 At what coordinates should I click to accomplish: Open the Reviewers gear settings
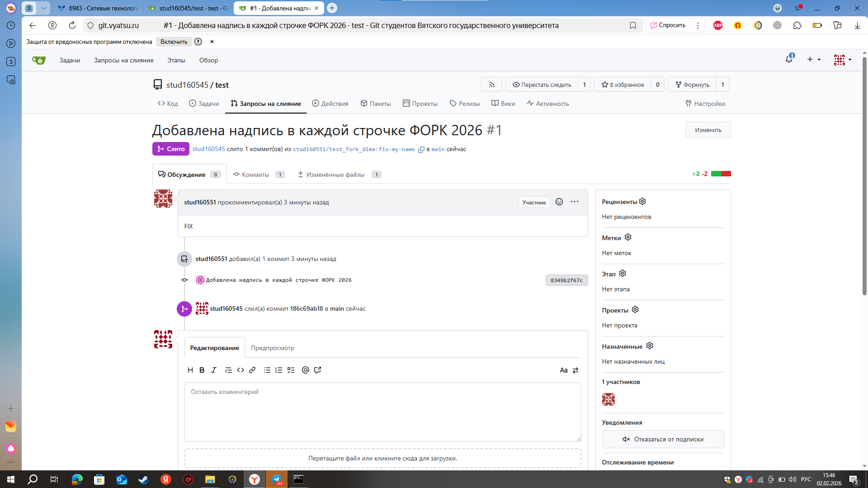(x=642, y=201)
